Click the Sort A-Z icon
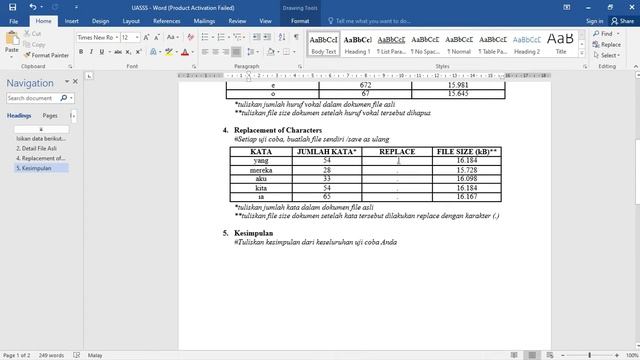The image size is (640, 360). click(282, 38)
